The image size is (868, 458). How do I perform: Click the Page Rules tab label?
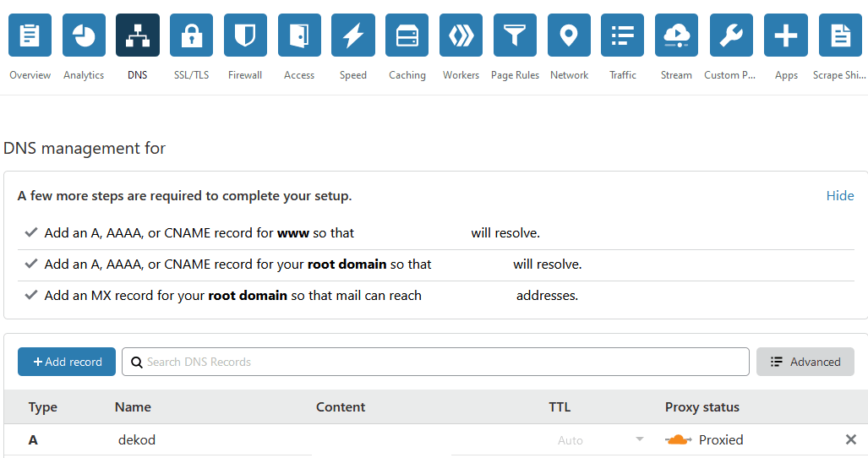[x=515, y=75]
